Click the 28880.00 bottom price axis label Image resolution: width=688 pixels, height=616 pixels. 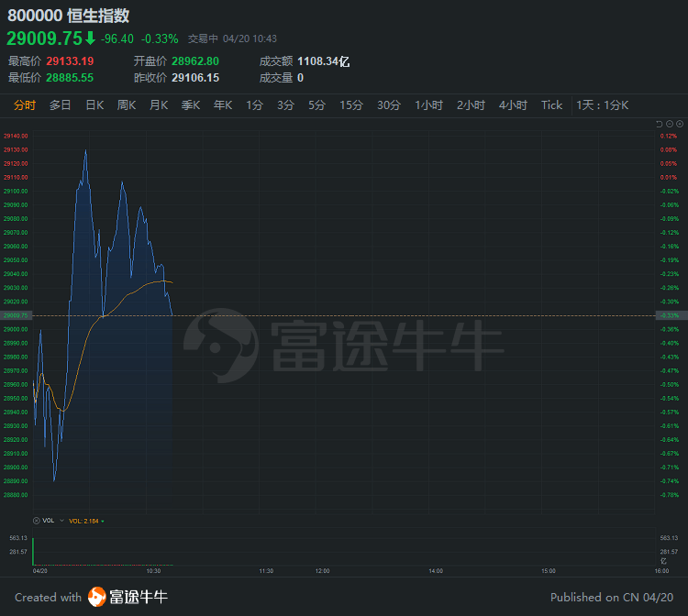click(x=16, y=495)
